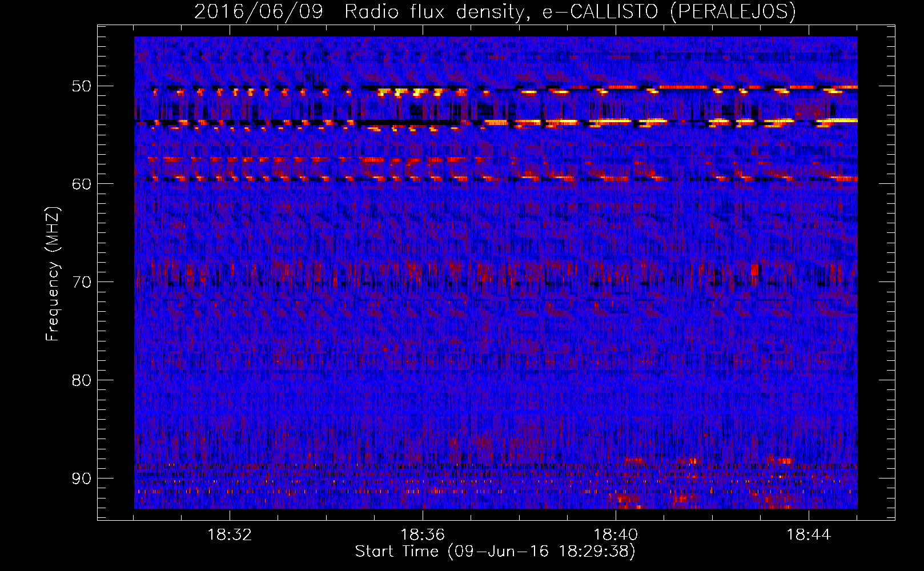The image size is (924, 571).
Task: Click the 'Frequency (MHZ)' axis label
Action: [x=53, y=274]
